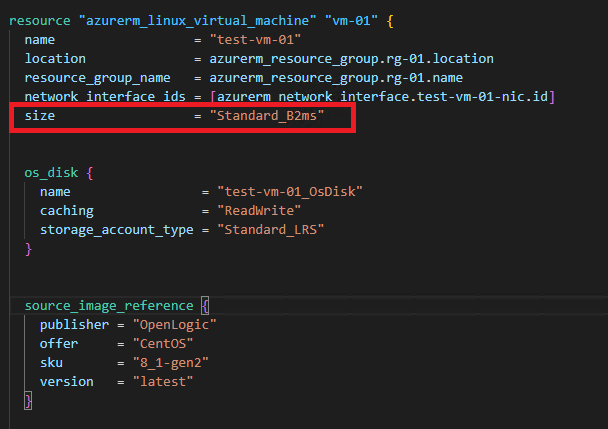608x429 pixels.
Task: Click the closing brace of source_image_reference block
Action: coord(28,401)
